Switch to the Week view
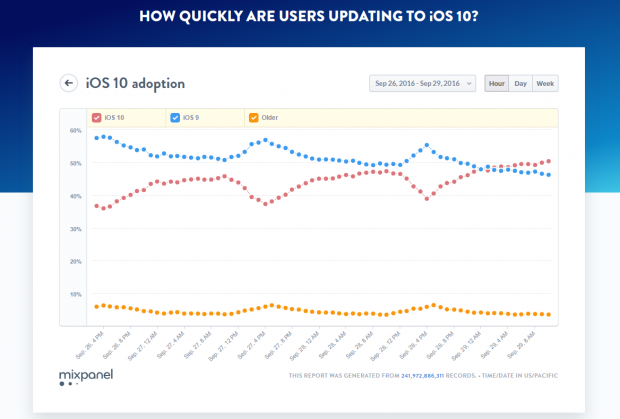This screenshot has width=620, height=419. [x=545, y=83]
